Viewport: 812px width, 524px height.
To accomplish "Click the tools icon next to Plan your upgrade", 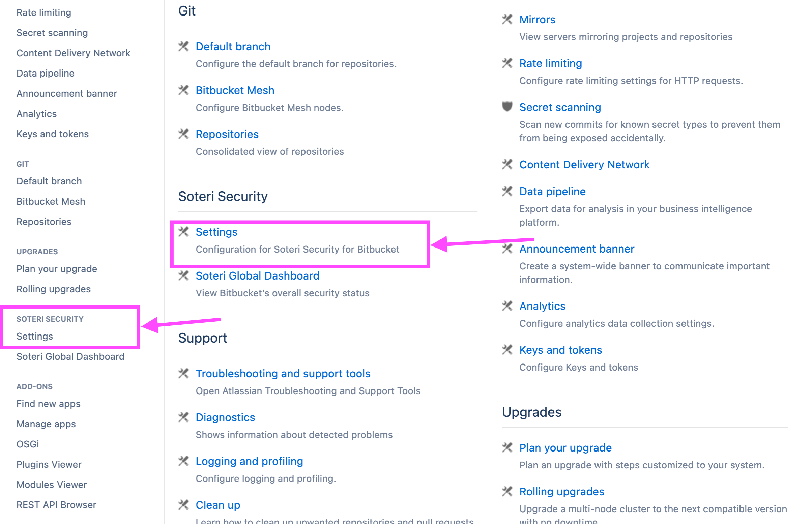I will click(507, 447).
